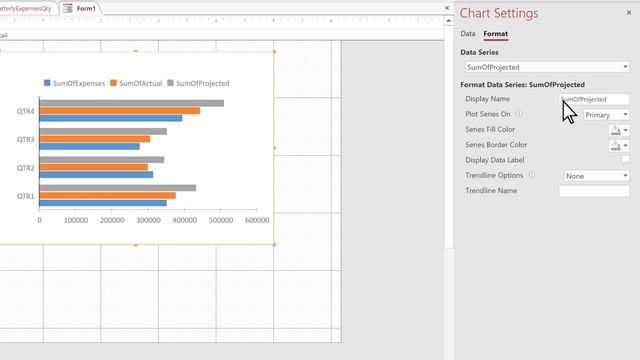Open the Trendline Options None dropdown

[x=596, y=176]
